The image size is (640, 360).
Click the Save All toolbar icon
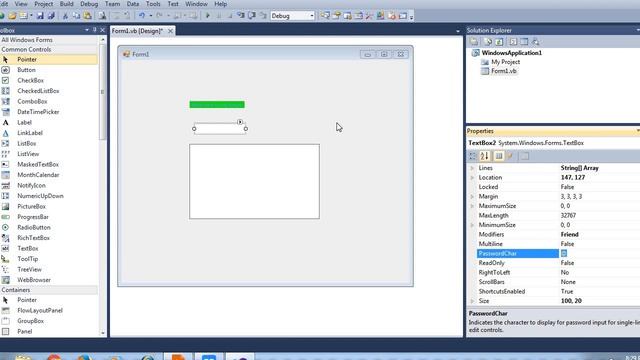pyautogui.click(x=51, y=16)
